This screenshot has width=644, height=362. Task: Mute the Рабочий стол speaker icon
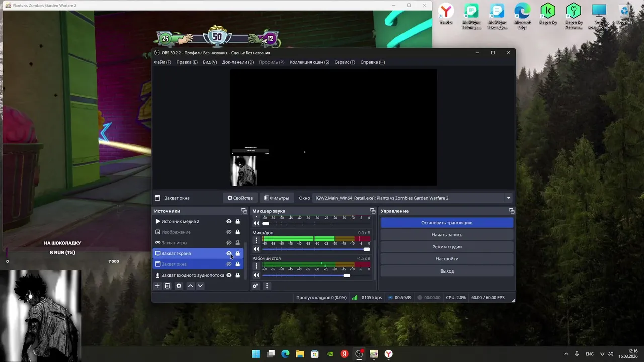[256, 275]
